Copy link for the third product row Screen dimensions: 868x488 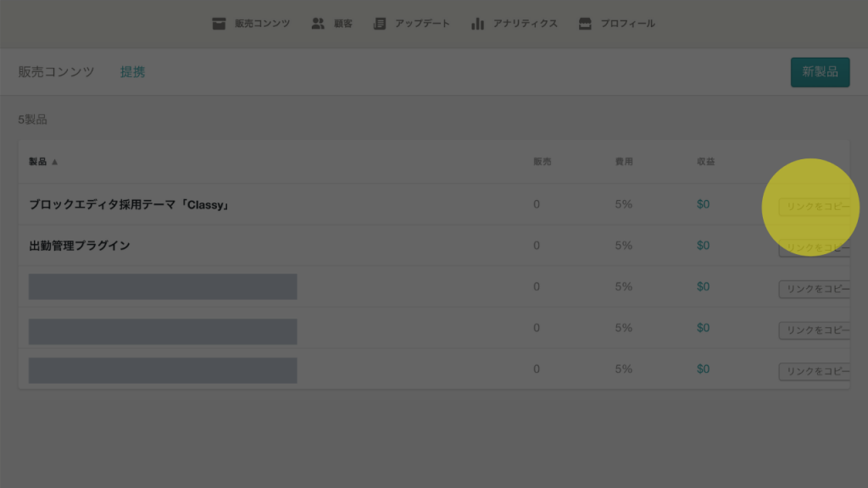815,289
